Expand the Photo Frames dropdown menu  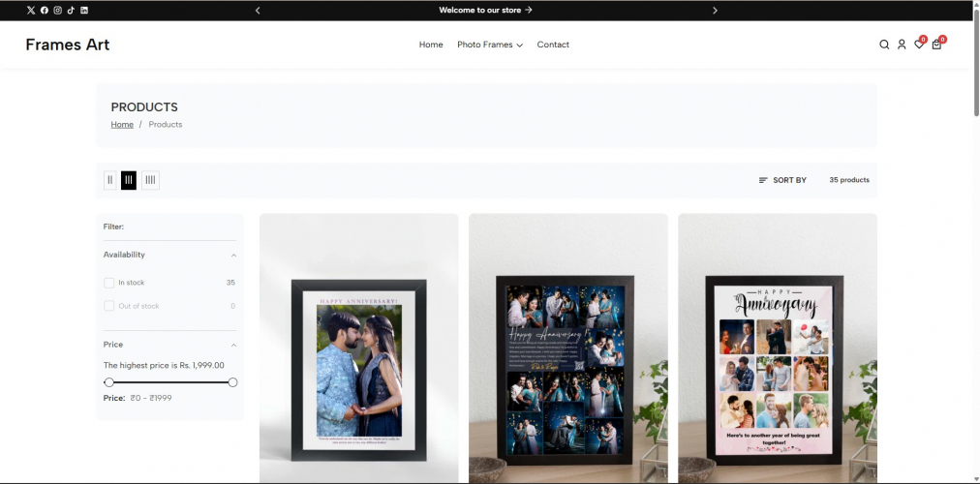[x=490, y=45]
